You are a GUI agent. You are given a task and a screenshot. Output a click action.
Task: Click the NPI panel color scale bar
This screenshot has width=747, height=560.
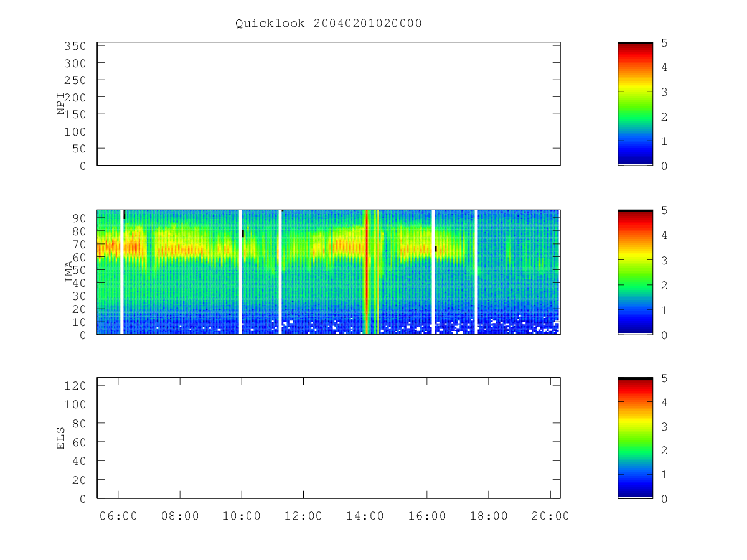(635, 104)
